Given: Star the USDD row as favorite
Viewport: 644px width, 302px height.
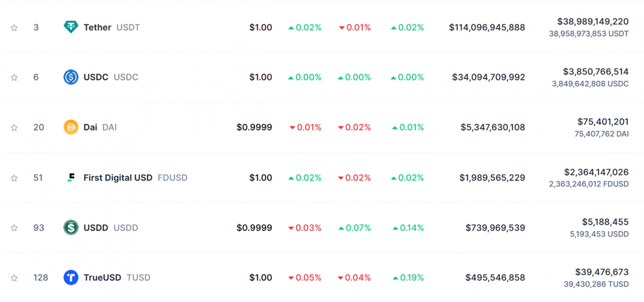Looking at the screenshot, I should tap(14, 228).
